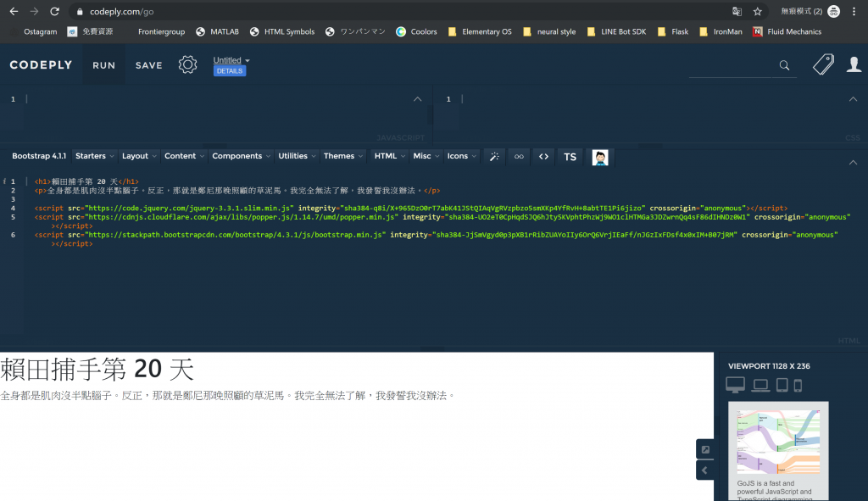Click the translate page icon
Image resolution: width=868 pixels, height=501 pixels.
(737, 12)
